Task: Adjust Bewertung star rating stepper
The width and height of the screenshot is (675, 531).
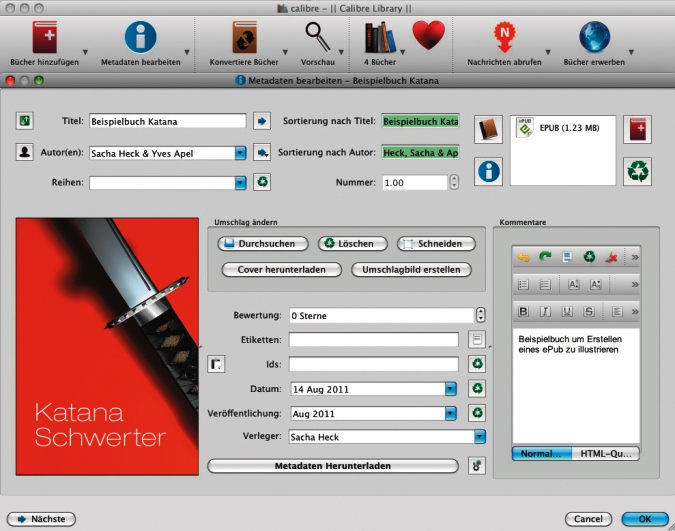Action: click(x=480, y=315)
